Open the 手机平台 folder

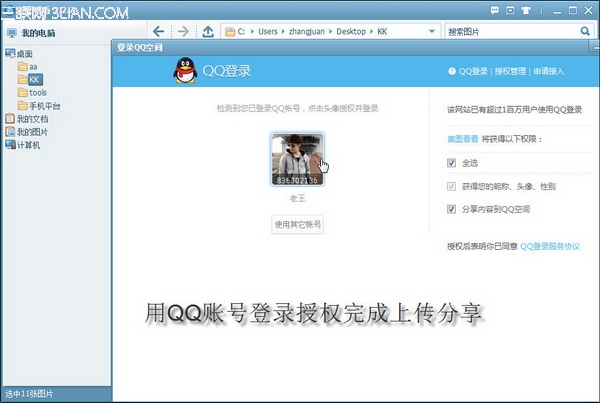(44, 106)
